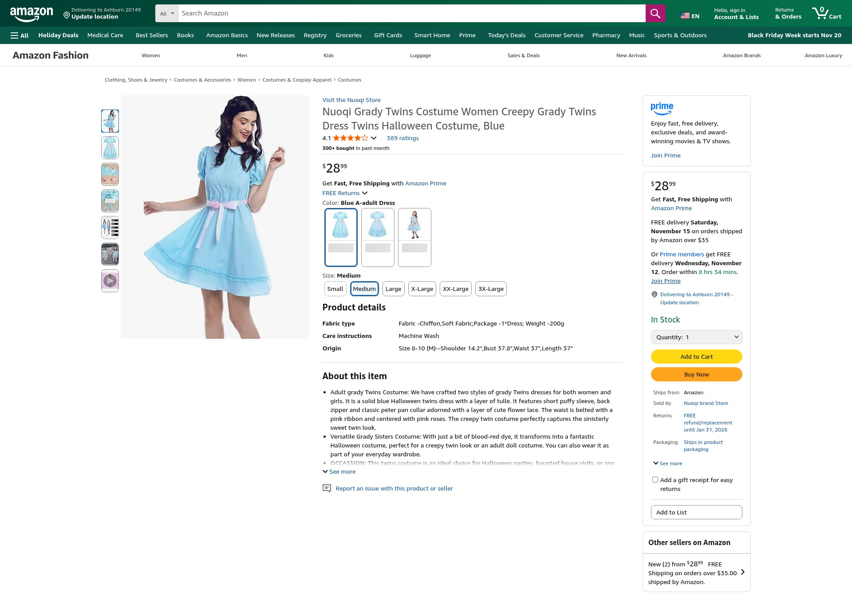Click Add to Cart button
The width and height of the screenshot is (852, 616).
[x=696, y=357]
